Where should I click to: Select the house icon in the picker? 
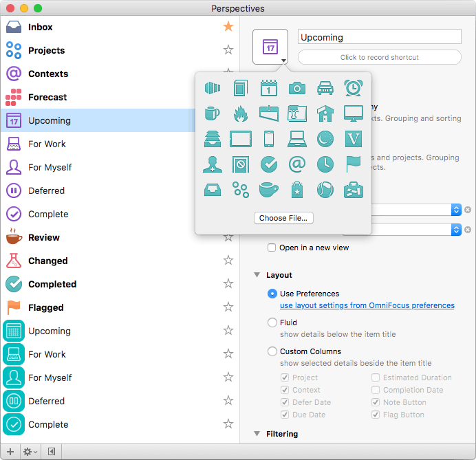coord(325,113)
